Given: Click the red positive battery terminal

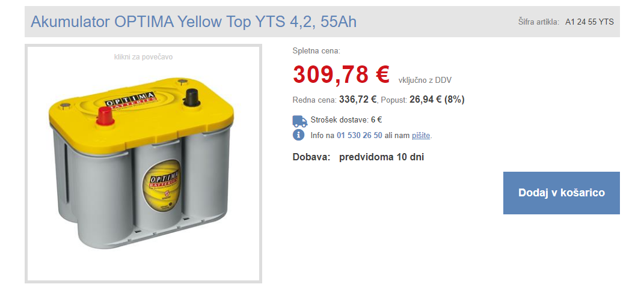Looking at the screenshot, I should (105, 116).
